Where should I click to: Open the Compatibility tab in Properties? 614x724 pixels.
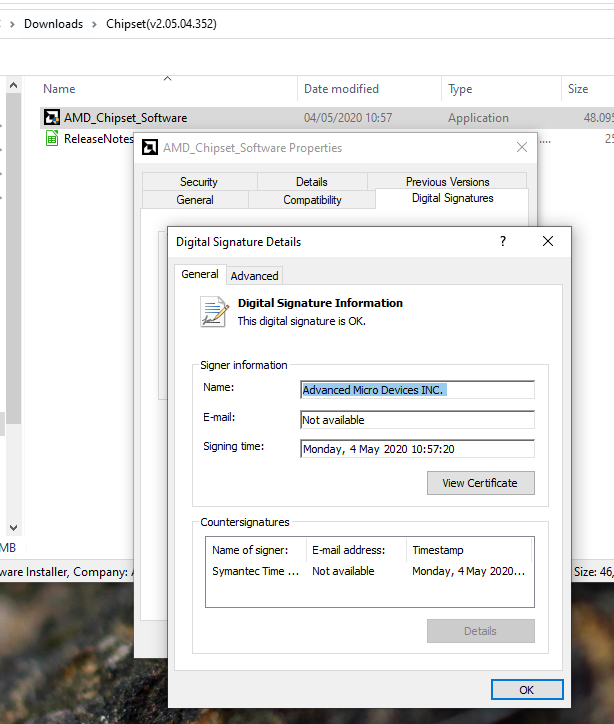coord(312,199)
